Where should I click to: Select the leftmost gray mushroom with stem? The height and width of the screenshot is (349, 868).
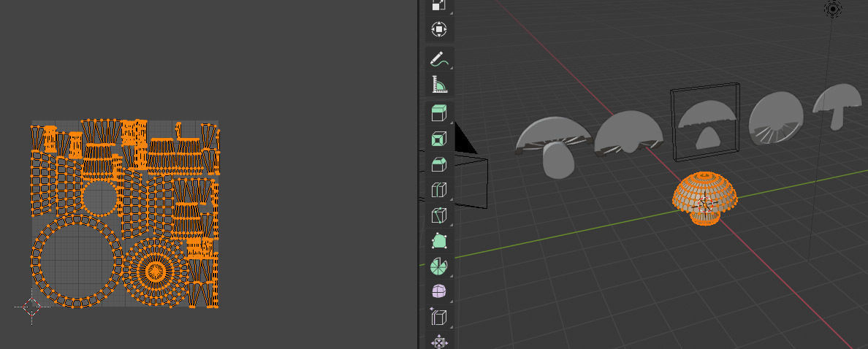(554, 147)
